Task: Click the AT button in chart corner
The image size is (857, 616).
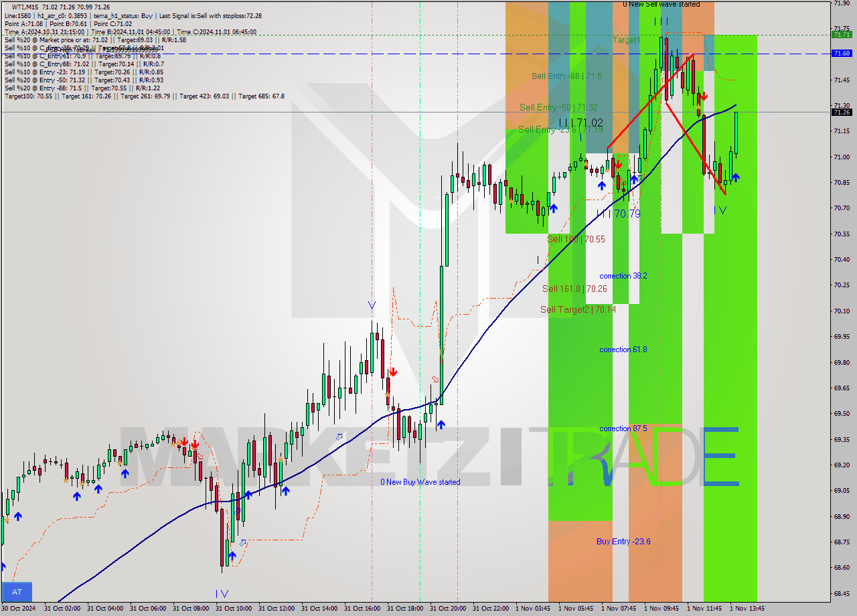Action: click(x=17, y=592)
